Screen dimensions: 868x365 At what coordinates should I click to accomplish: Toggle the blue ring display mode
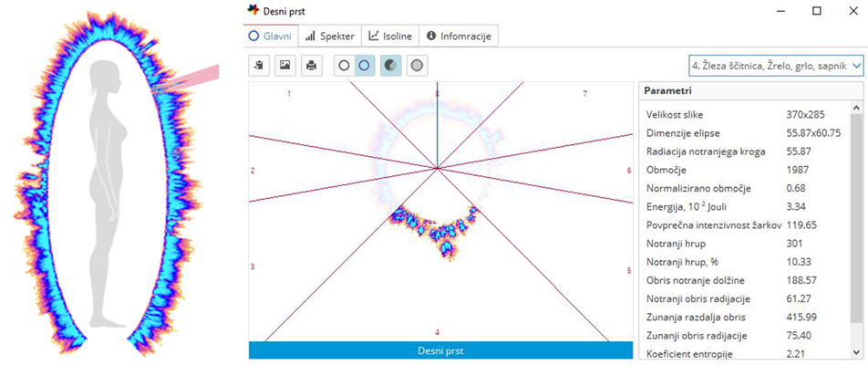coord(366,66)
